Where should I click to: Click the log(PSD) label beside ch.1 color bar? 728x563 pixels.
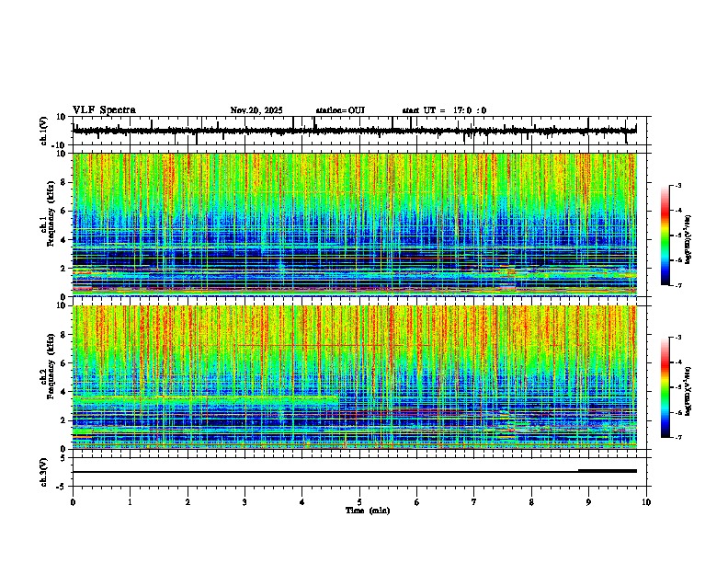pos(688,240)
